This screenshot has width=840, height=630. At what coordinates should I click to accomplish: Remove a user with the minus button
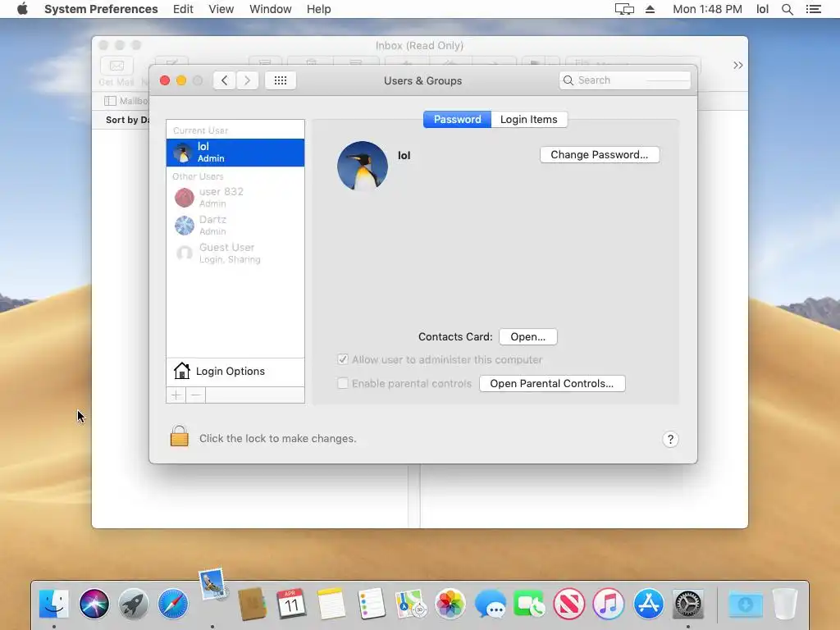[x=195, y=395]
